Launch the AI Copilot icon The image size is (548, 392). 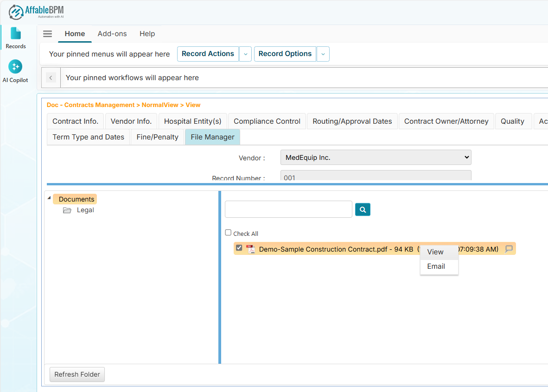click(15, 67)
